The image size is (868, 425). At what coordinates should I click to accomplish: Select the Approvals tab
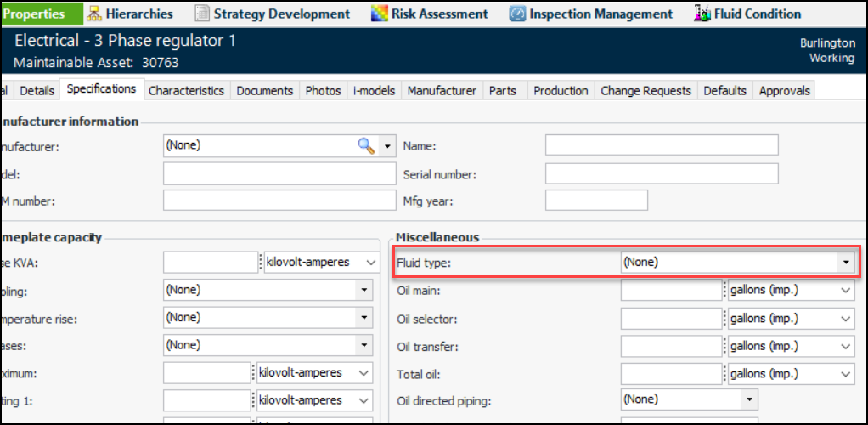pos(784,90)
